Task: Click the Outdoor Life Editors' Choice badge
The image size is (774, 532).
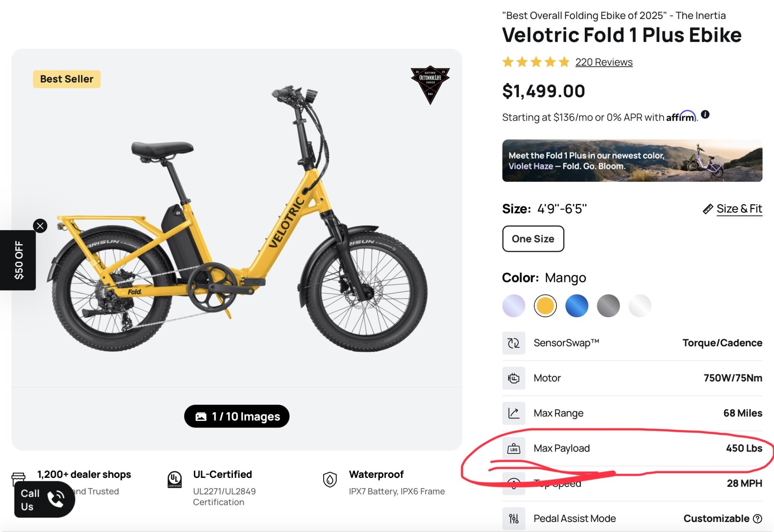Action: click(x=430, y=84)
